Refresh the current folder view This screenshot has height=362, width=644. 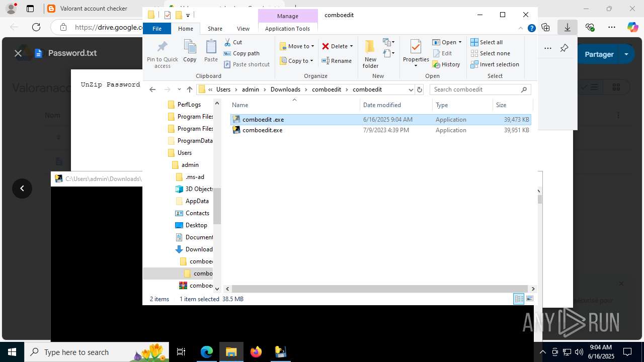point(420,89)
